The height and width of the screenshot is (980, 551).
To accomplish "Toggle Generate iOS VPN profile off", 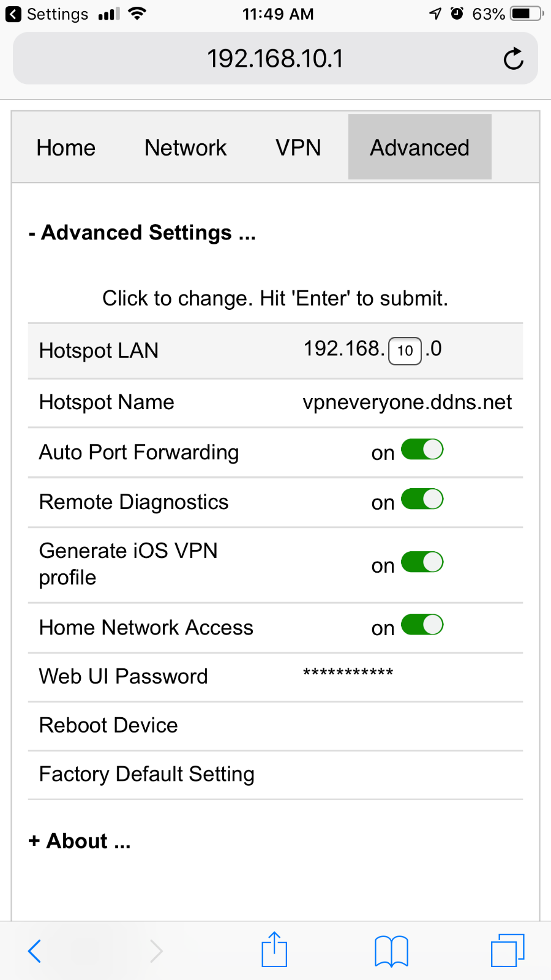I will pos(422,562).
